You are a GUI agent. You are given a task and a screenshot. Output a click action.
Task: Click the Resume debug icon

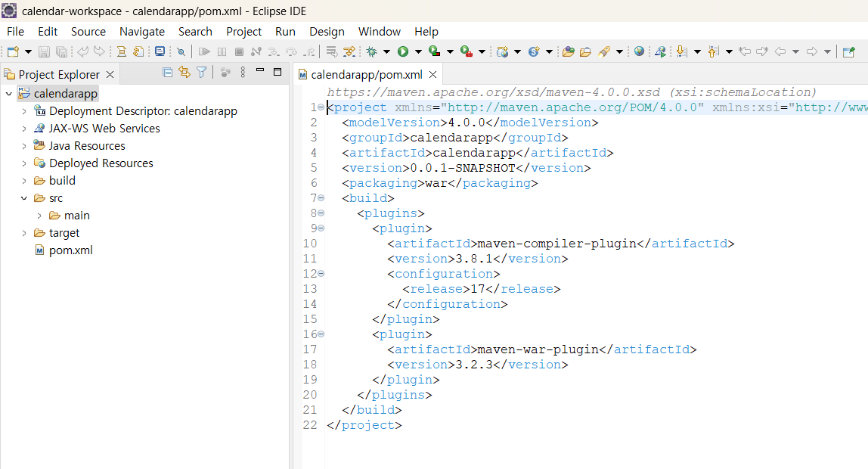[204, 51]
